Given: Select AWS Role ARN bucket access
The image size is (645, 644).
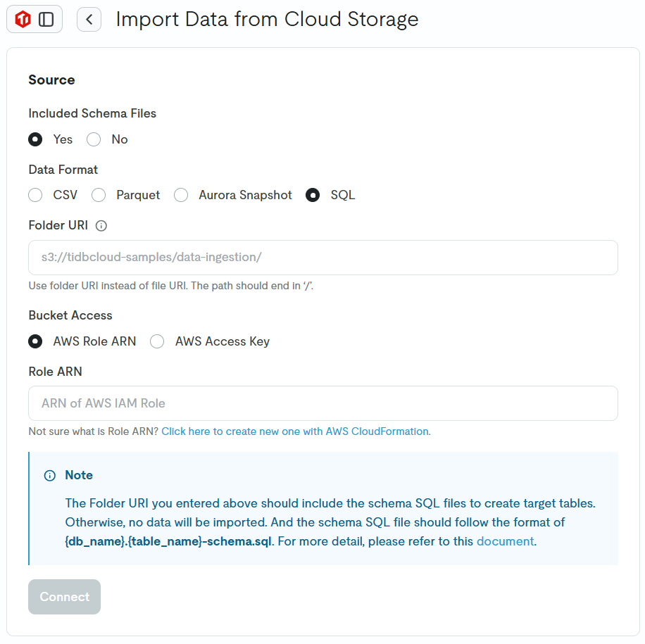Looking at the screenshot, I should [35, 341].
